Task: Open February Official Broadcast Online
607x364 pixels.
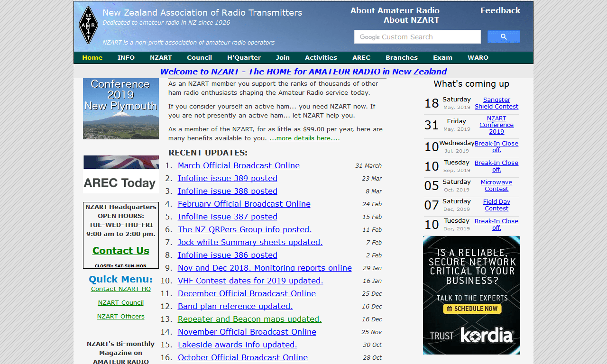Action: (244, 204)
